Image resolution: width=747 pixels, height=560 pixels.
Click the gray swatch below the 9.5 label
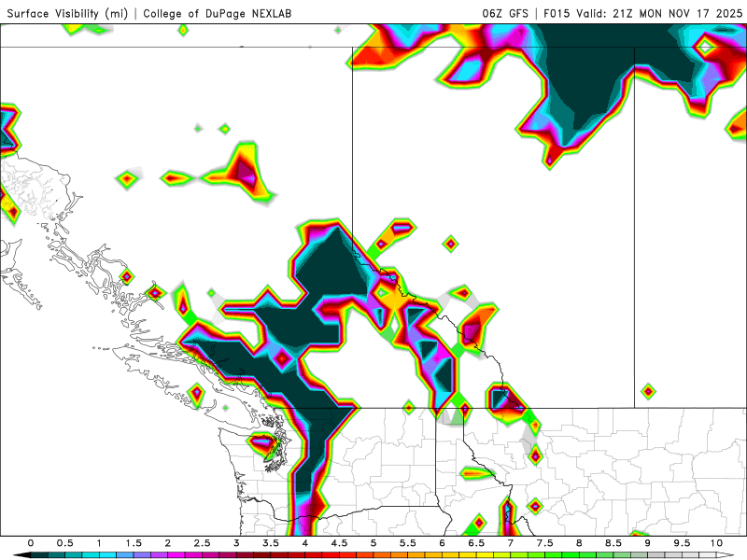[x=691, y=555]
